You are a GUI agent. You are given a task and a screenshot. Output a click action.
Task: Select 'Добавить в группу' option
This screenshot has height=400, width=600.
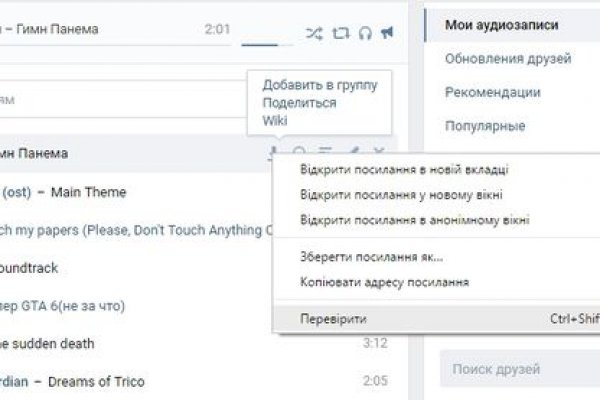pos(320,85)
